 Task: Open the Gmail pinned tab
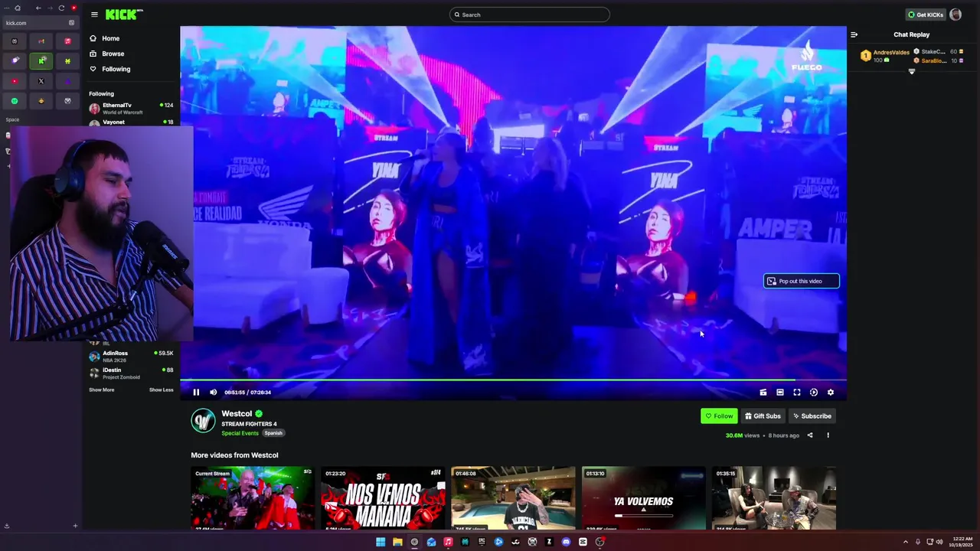41,41
